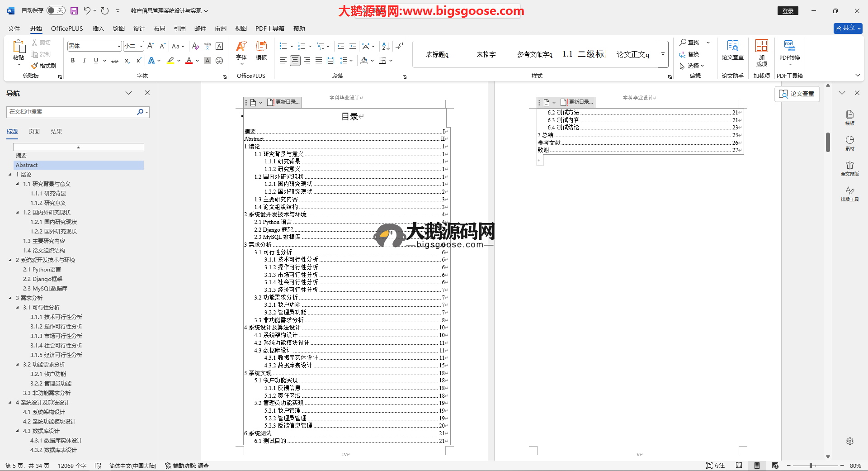This screenshot has height=471, width=868.
Task: Apply italic formatting icon
Action: (x=84, y=61)
